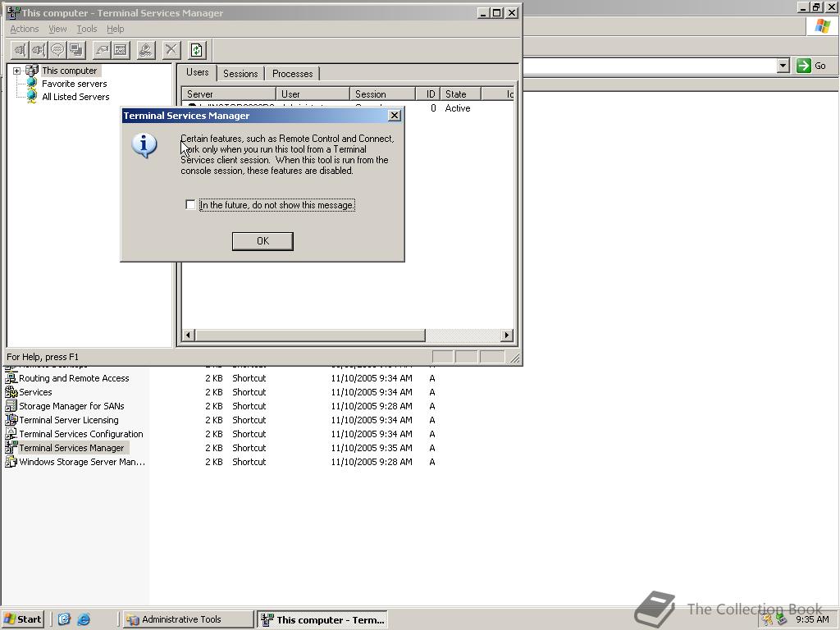Click the Services shortcut icon
The image size is (840, 630).
(x=11, y=392)
